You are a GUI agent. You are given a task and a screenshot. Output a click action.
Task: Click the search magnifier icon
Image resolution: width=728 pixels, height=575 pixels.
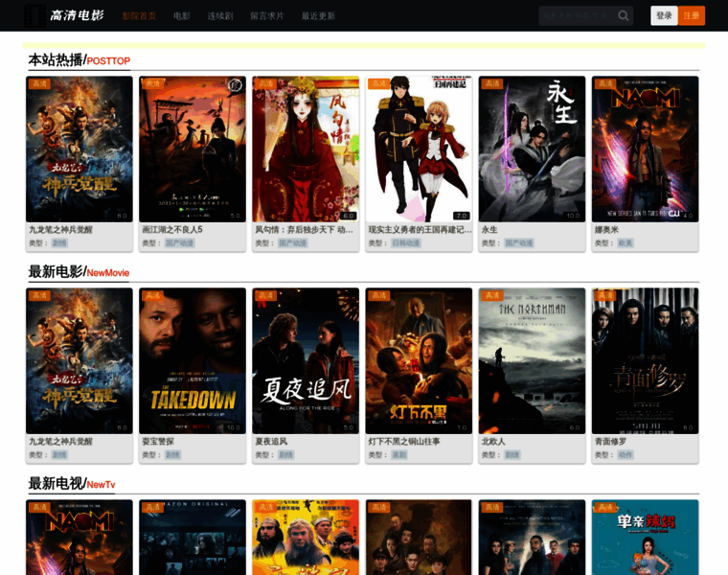(x=624, y=15)
